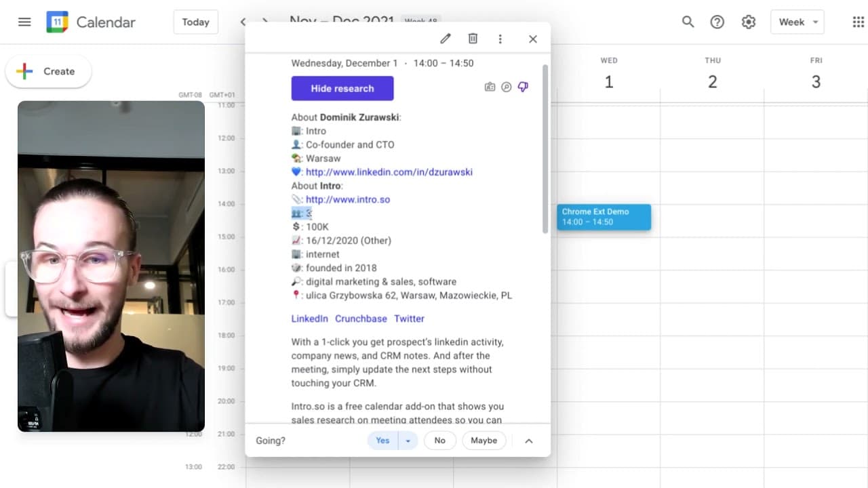Click the 'Warsaw' location text
The image size is (868, 488).
click(x=323, y=159)
